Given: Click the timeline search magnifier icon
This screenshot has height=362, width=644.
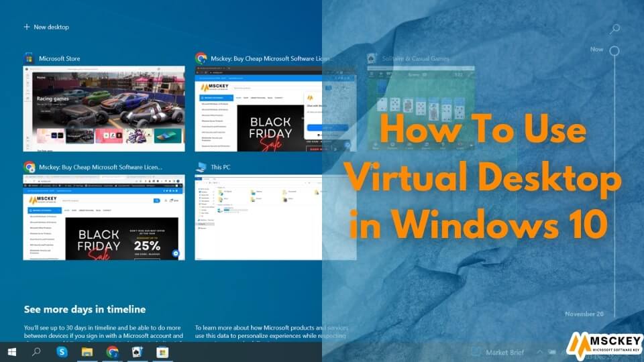Looking at the screenshot, I should point(614,28).
